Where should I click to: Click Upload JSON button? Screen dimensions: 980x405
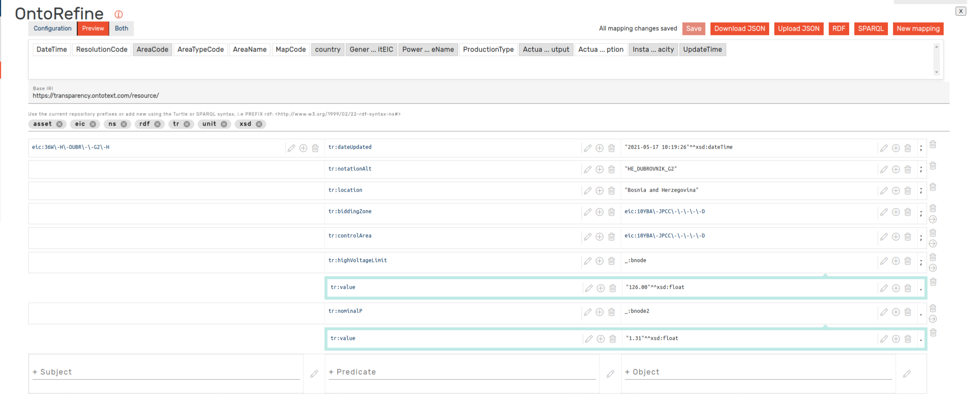[x=799, y=29]
